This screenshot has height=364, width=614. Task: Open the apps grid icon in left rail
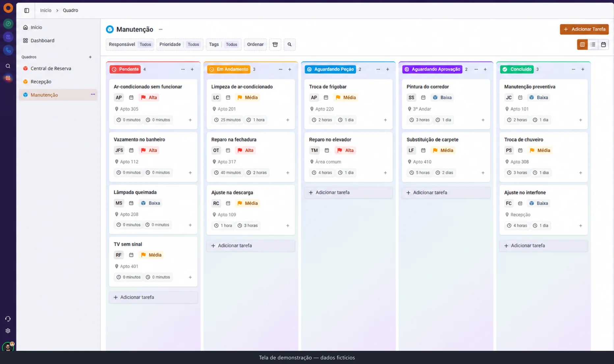click(x=8, y=78)
